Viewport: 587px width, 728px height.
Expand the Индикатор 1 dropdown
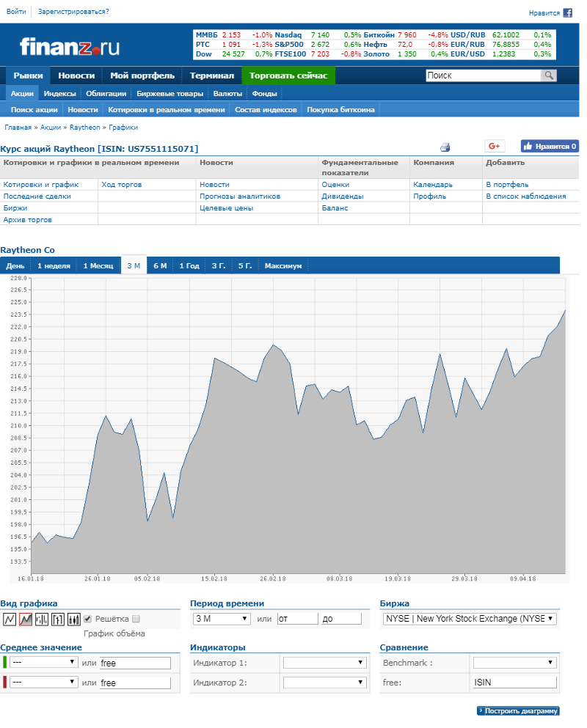coord(324,663)
